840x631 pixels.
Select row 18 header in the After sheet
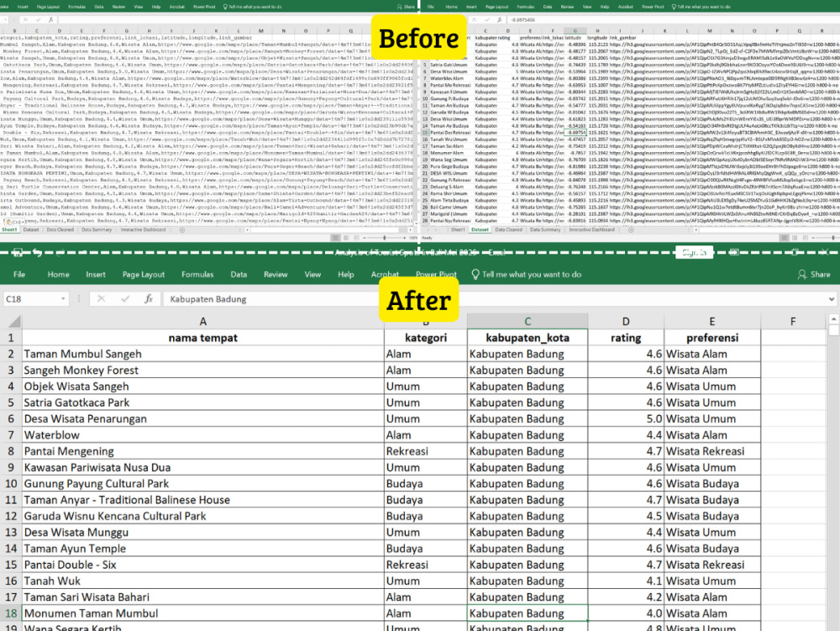tap(11, 613)
